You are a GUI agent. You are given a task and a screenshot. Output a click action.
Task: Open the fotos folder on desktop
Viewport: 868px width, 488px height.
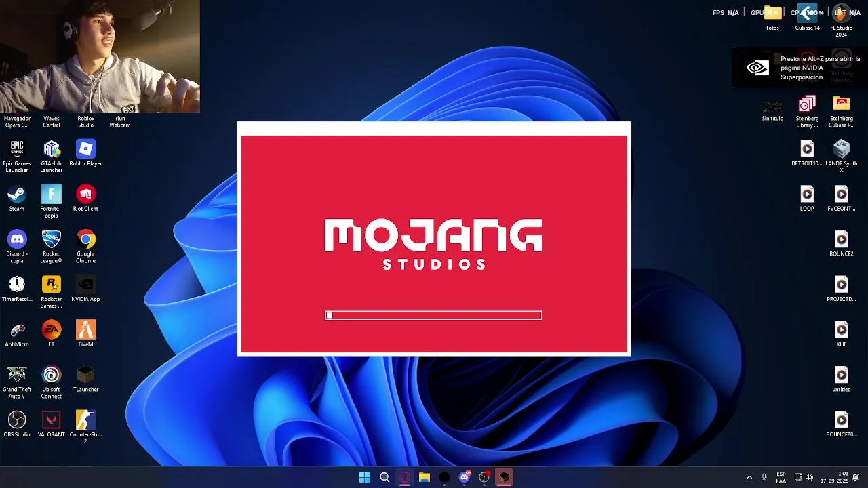click(x=772, y=18)
